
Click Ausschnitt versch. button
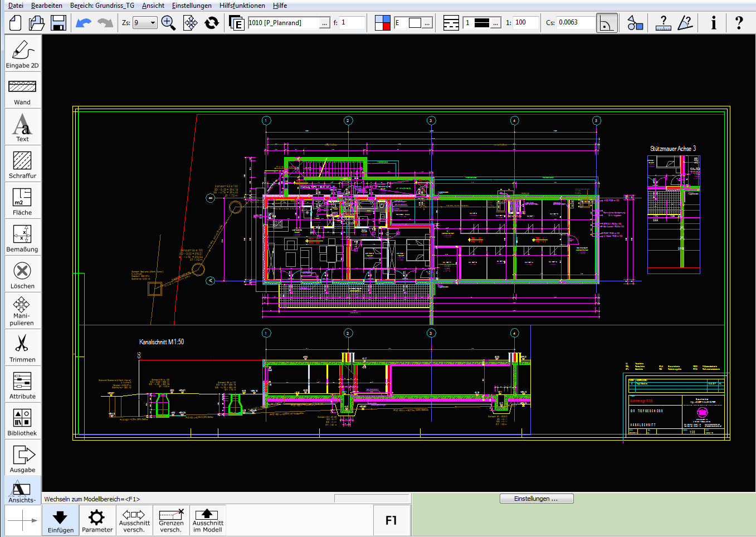pos(134,520)
